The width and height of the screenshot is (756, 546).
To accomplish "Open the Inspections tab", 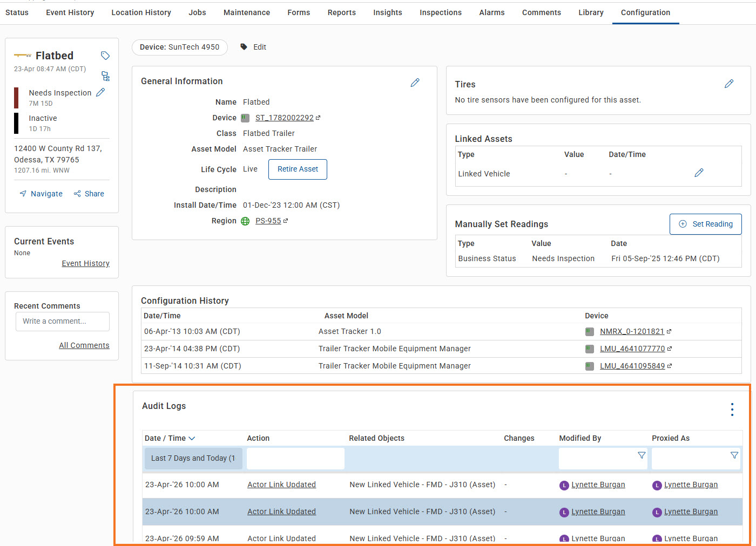I will click(x=441, y=12).
